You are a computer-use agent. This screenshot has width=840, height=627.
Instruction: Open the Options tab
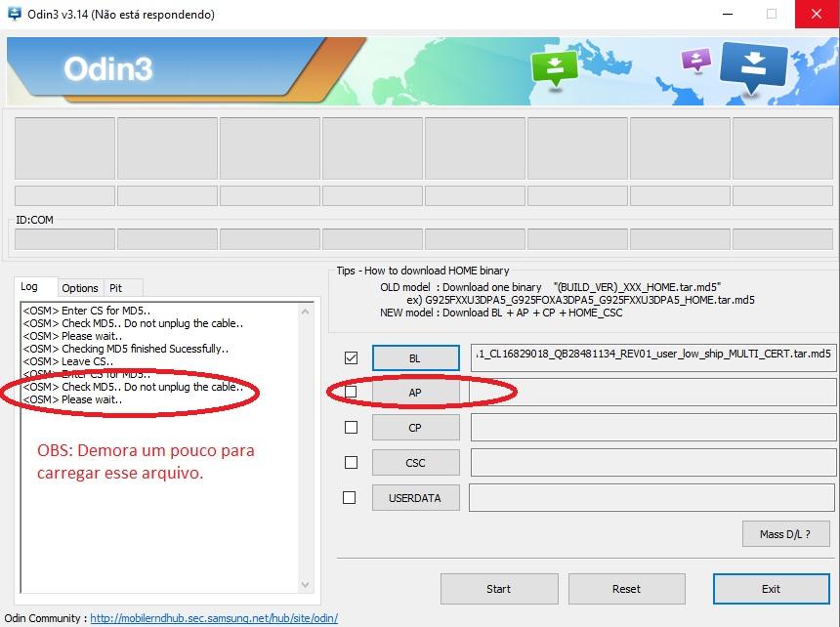[80, 288]
